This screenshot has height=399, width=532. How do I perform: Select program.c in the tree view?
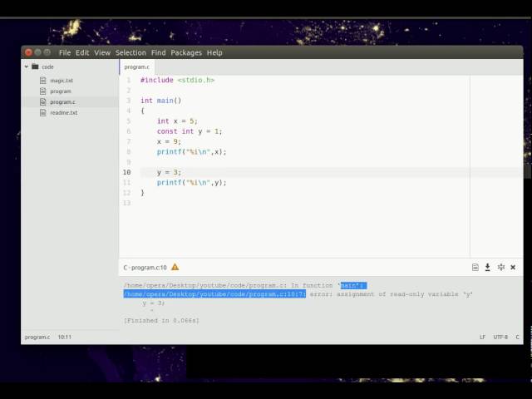click(x=62, y=101)
